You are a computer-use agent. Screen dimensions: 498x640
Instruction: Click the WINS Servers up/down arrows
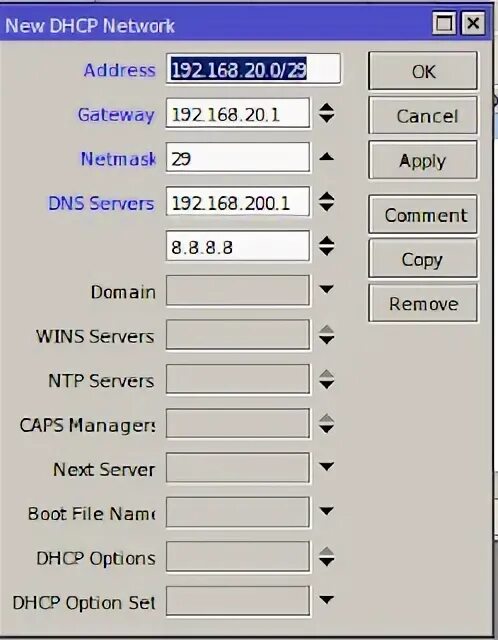[327, 335]
